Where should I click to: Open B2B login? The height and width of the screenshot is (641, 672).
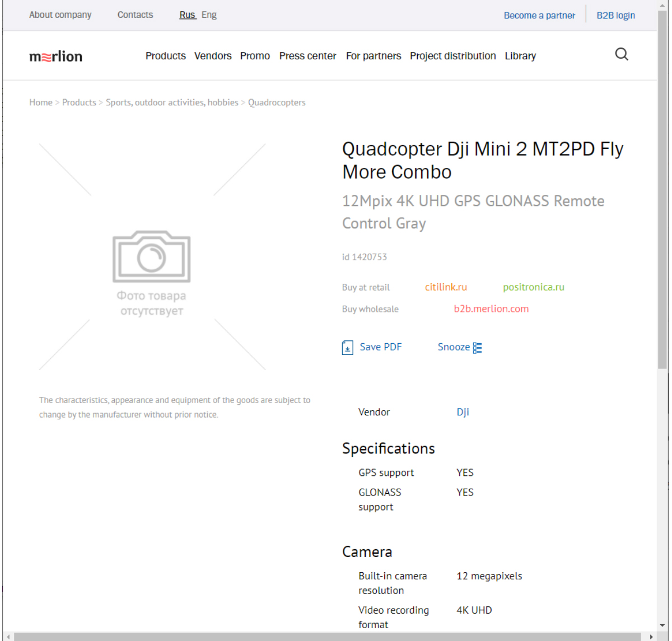coord(615,16)
